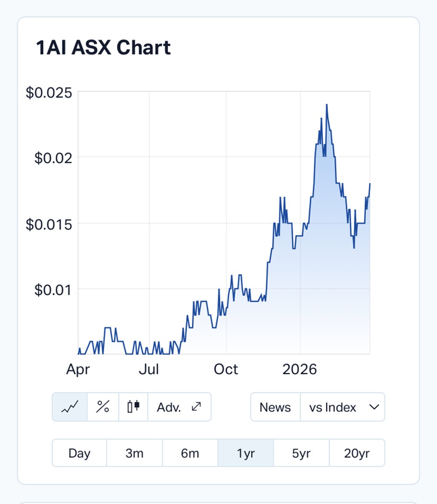Click the $0.015 price axis label
Screen dimensions: 437x504
[49, 224]
